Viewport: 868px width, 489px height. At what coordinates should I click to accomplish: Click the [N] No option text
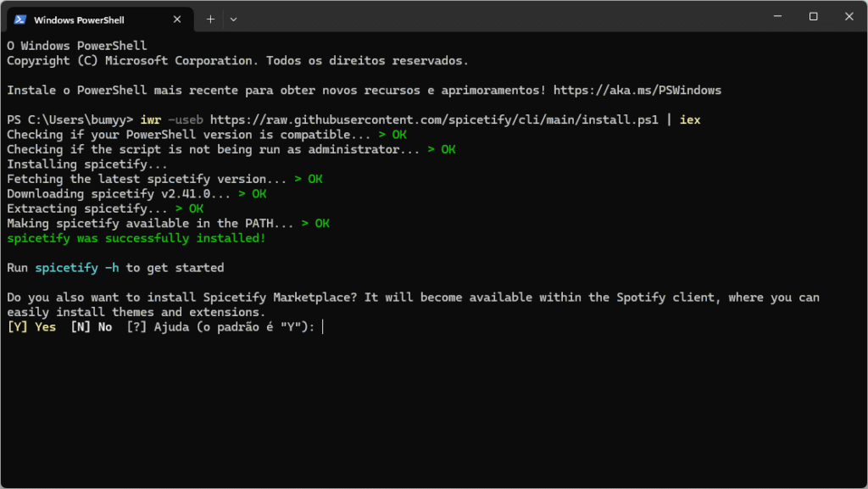tap(92, 327)
